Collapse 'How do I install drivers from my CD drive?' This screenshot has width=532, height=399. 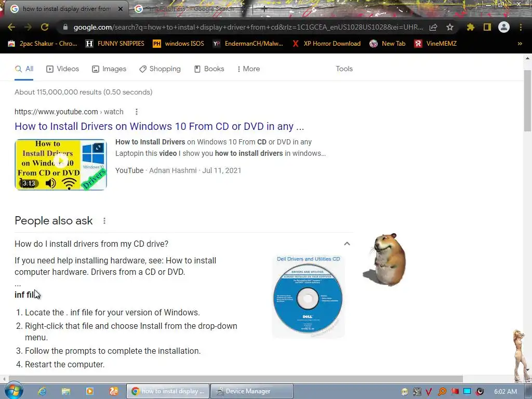pos(347,244)
